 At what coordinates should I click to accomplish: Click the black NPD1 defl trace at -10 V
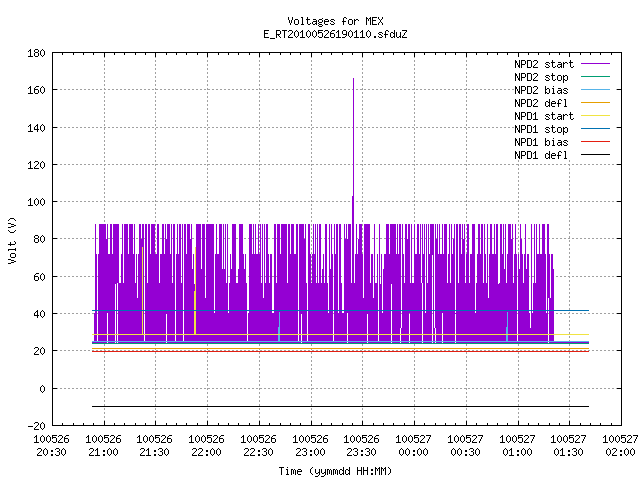340,407
